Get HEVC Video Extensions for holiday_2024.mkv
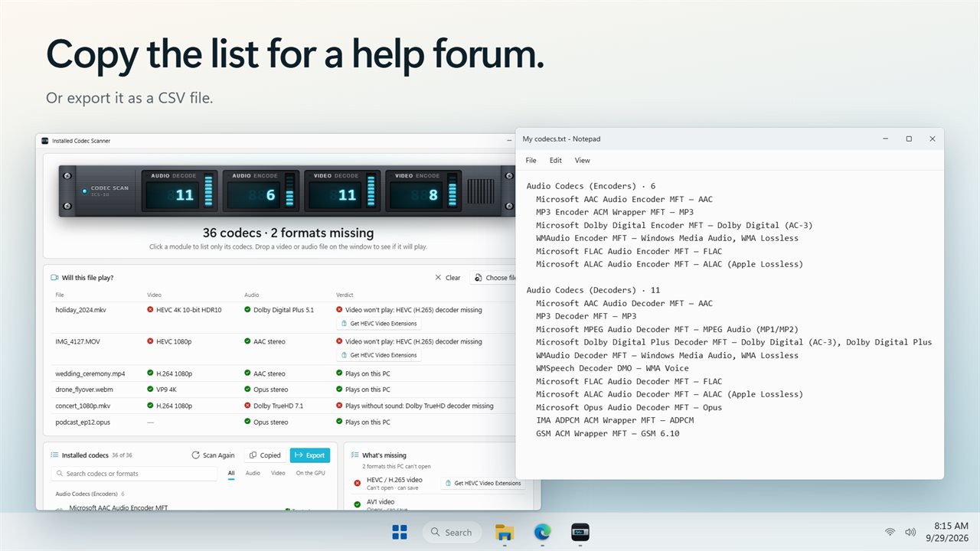 click(378, 324)
